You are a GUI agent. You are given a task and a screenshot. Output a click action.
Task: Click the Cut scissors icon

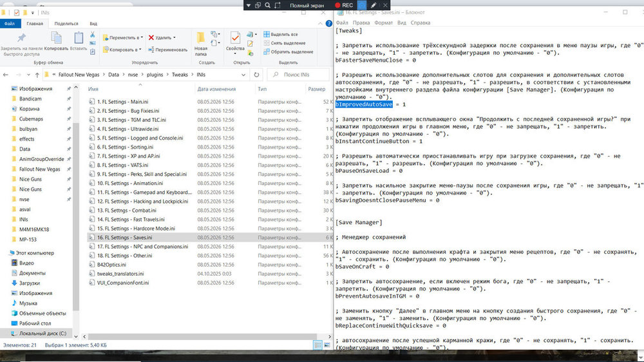(x=92, y=35)
